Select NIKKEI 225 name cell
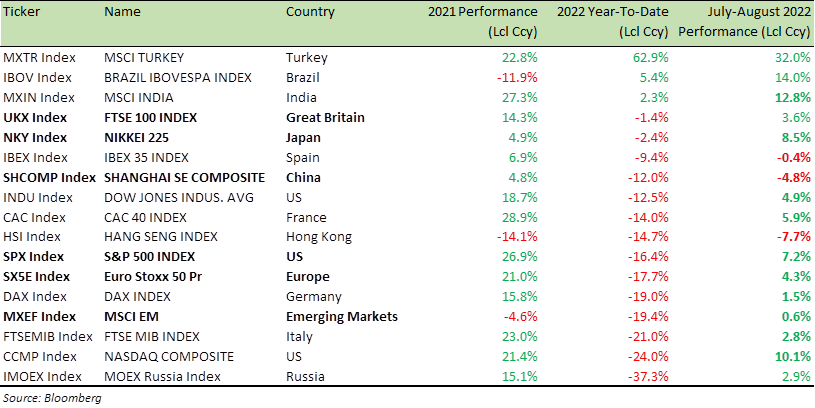Image resolution: width=815 pixels, height=408 pixels. (137, 138)
